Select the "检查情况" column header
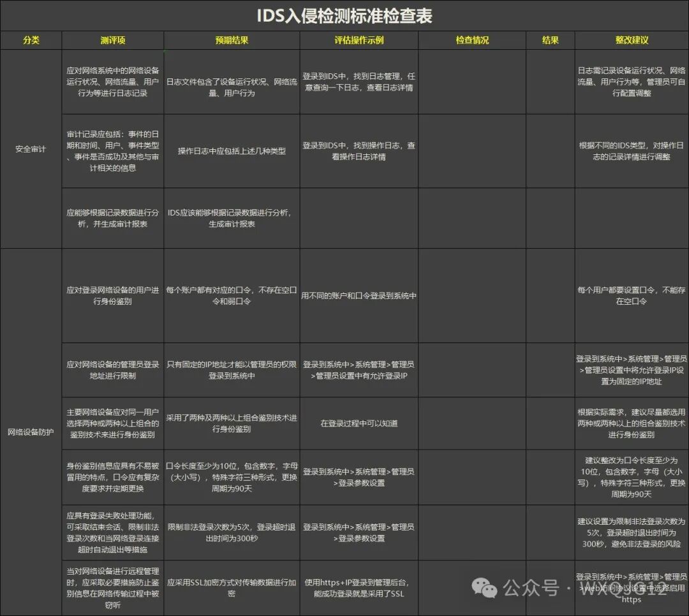 coord(472,40)
